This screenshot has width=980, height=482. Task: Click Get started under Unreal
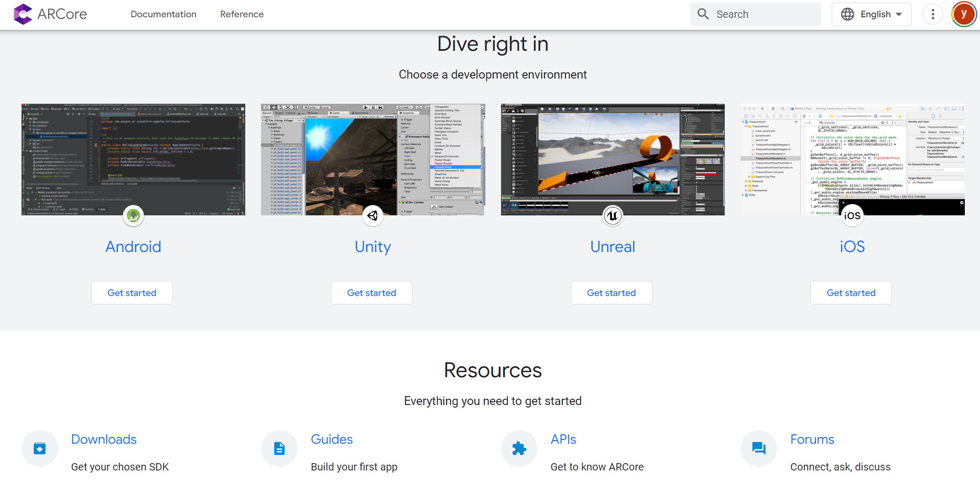click(x=612, y=293)
